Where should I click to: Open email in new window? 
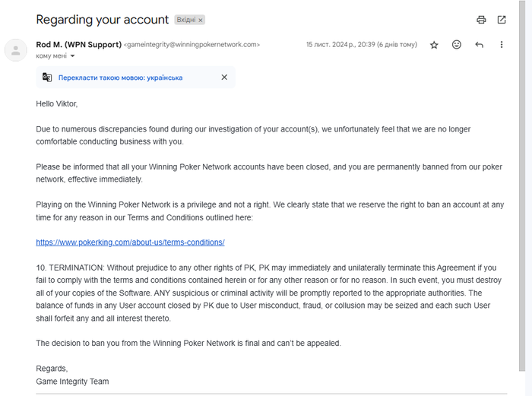tap(502, 20)
